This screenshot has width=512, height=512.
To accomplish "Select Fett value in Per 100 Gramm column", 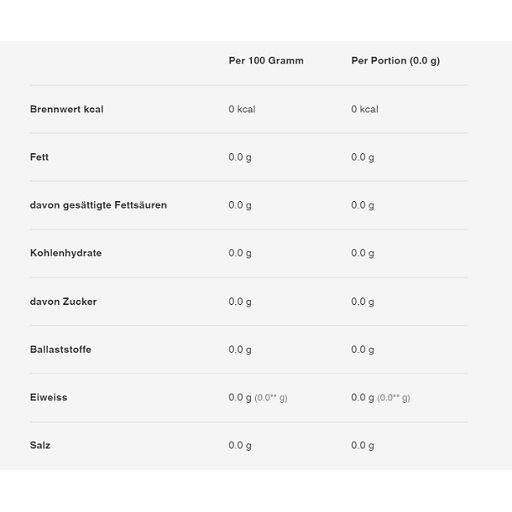I will pyautogui.click(x=240, y=157).
